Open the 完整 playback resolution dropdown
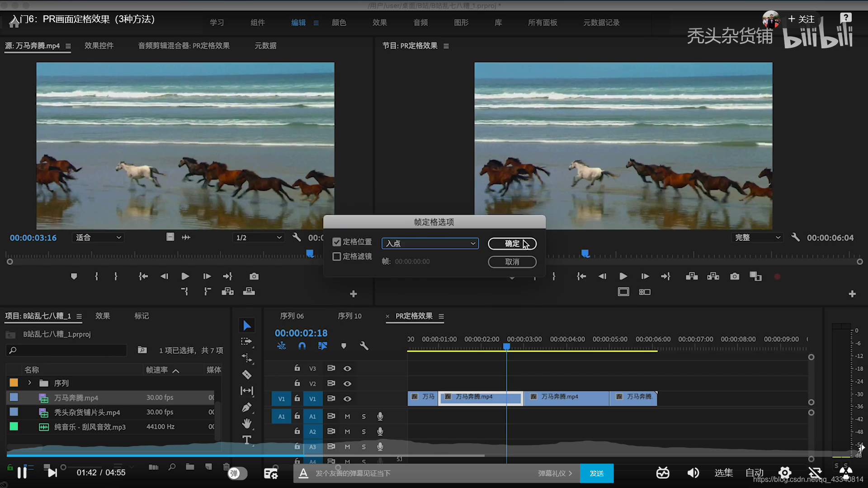868x488 pixels. 757,238
